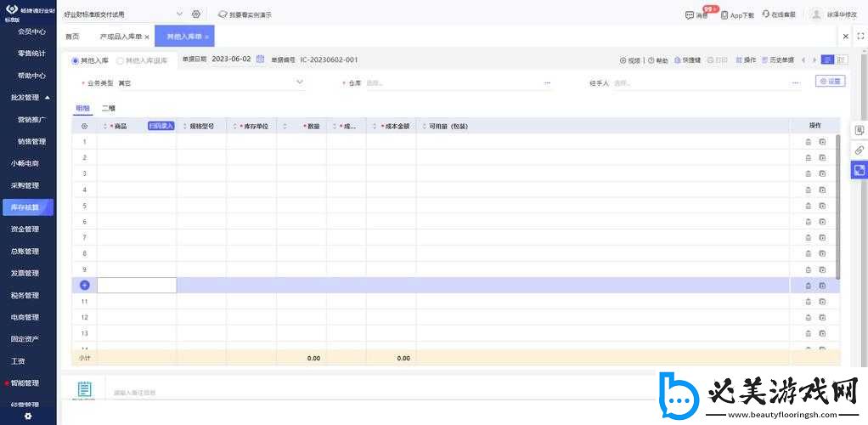Switch to the 二维 tab
Image resolution: width=868 pixels, height=425 pixels.
109,109
